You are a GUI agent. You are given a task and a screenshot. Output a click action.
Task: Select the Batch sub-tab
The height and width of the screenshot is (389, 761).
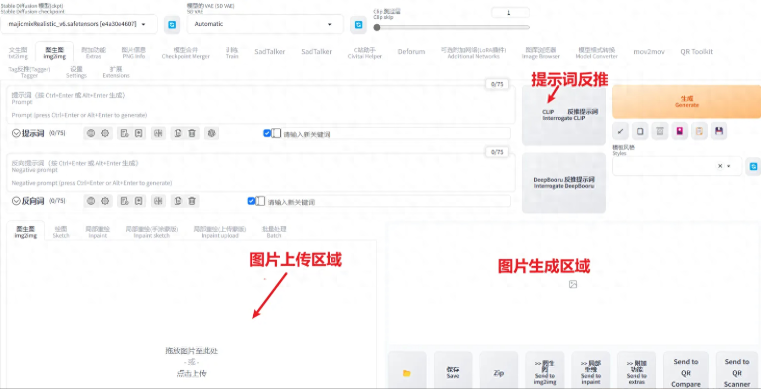tap(274, 232)
